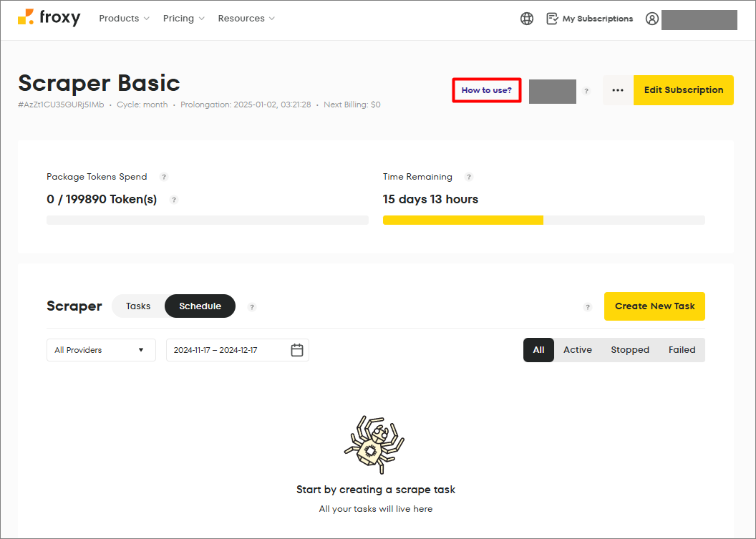756x539 pixels.
Task: Click the date range input field
Action: (x=237, y=350)
